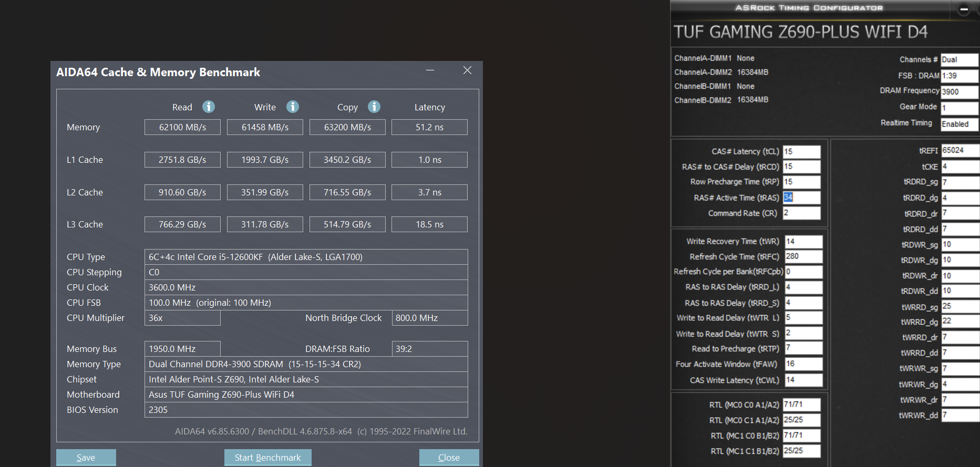Click the Write to Read Delay (tWTR_L) field
Viewport: 980px width, 467px height.
pos(803,318)
